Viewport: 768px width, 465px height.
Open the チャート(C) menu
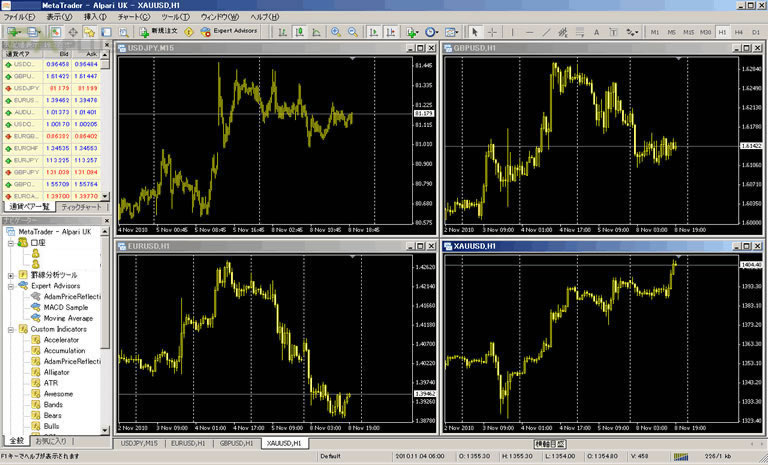pyautogui.click(x=134, y=17)
